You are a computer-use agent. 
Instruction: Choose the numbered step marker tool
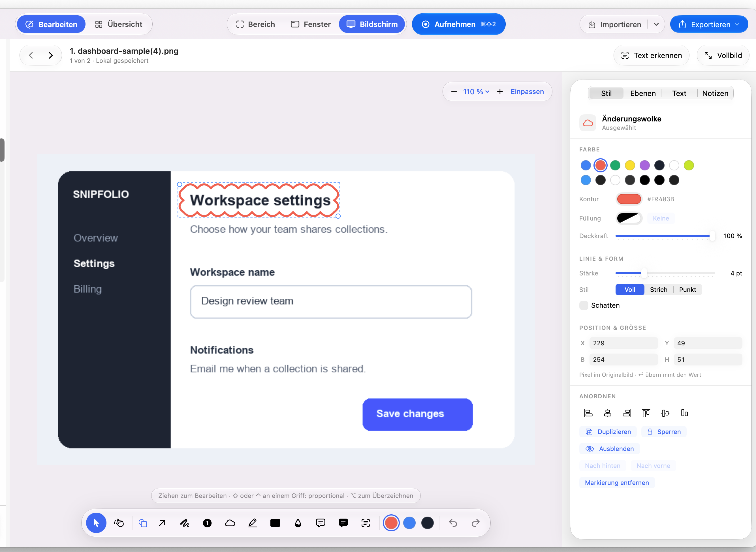pos(207,523)
